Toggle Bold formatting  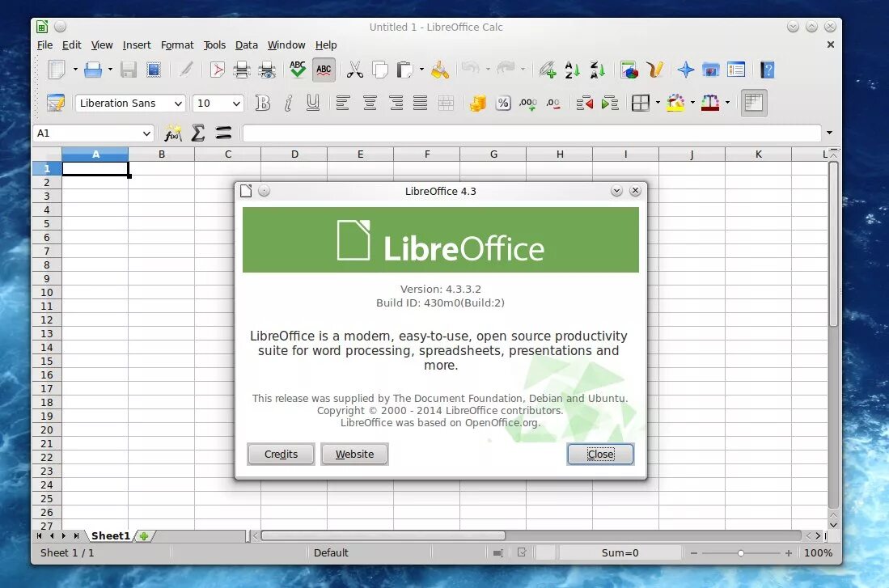(x=263, y=103)
